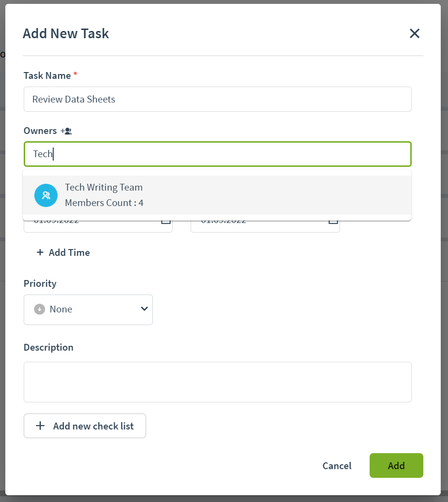Image resolution: width=448 pixels, height=502 pixels.
Task: Focus the Task Name field
Action: pos(217,99)
